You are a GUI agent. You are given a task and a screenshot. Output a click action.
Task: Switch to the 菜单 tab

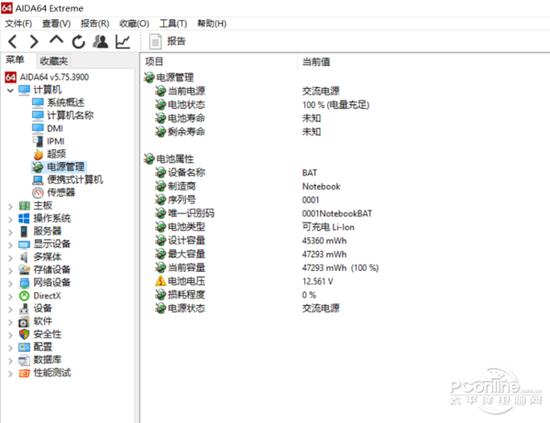click(15, 60)
